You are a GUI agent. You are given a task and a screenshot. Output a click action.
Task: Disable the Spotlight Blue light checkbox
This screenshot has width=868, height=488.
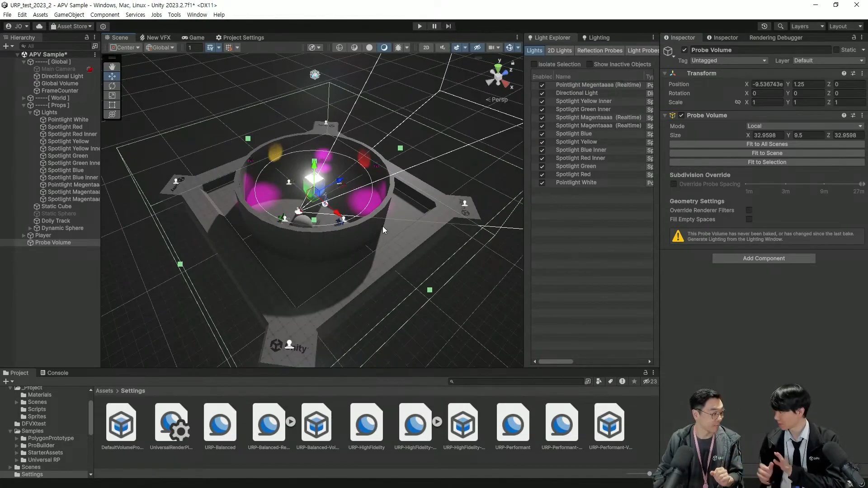(542, 134)
